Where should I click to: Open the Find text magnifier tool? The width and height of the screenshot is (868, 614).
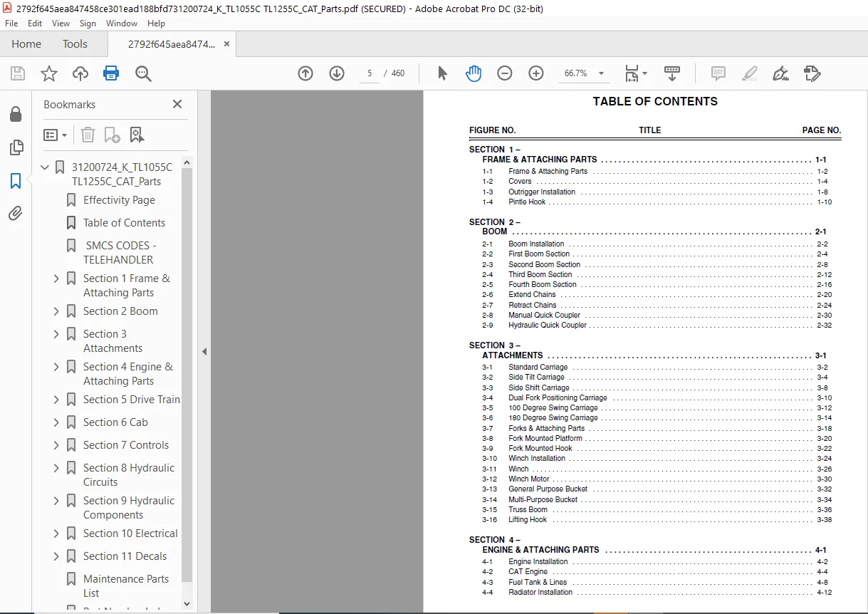click(143, 73)
